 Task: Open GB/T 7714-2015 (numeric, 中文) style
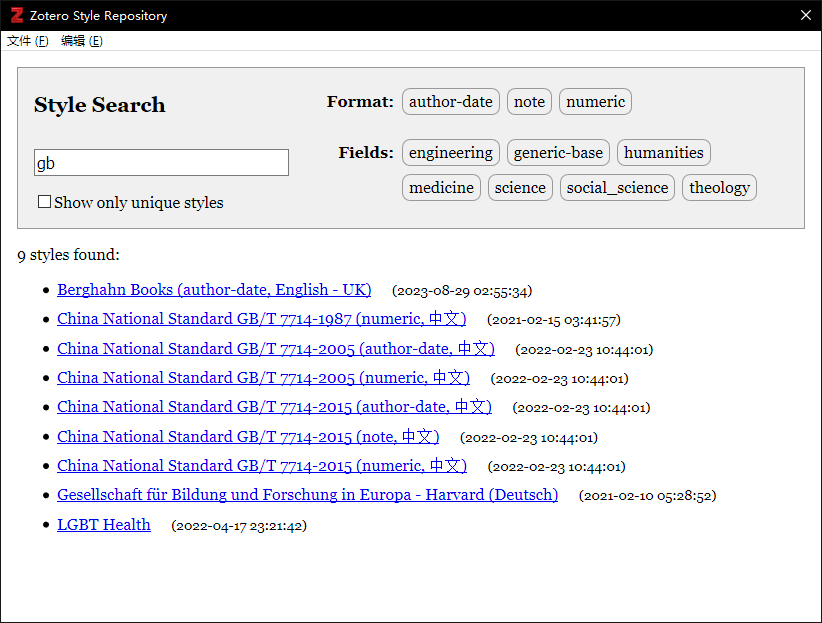(262, 466)
